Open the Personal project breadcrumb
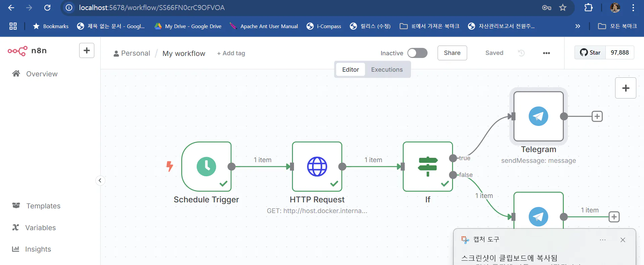This screenshot has height=265, width=644. [132, 53]
